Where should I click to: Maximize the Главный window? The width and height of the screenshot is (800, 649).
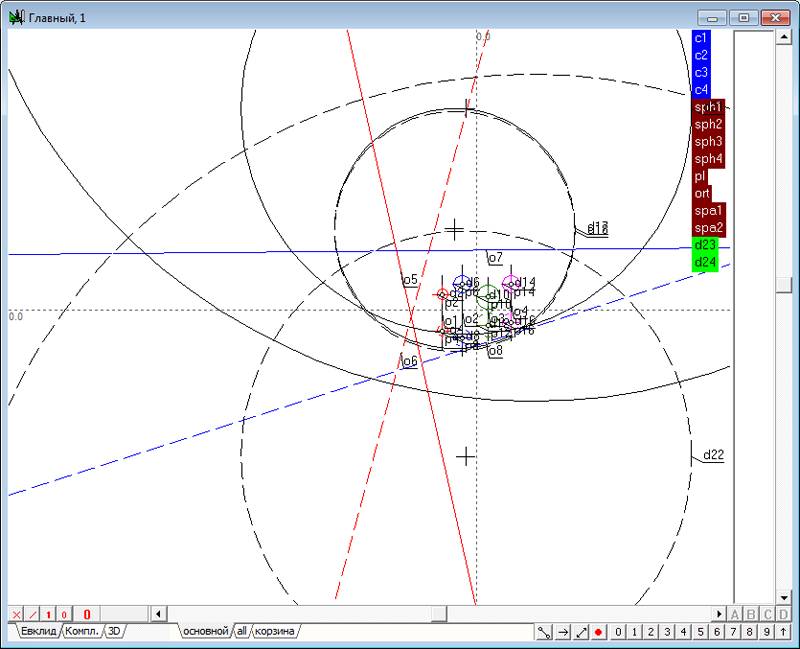743,18
